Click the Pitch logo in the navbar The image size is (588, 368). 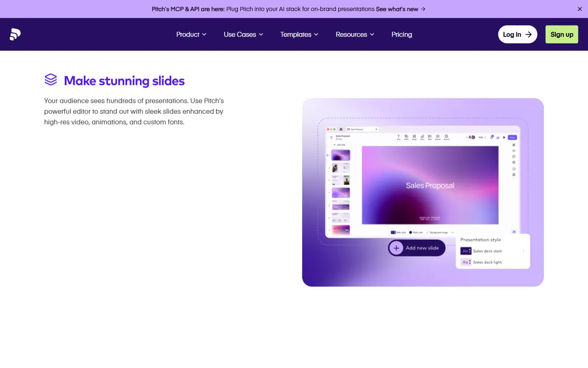pyautogui.click(x=15, y=34)
